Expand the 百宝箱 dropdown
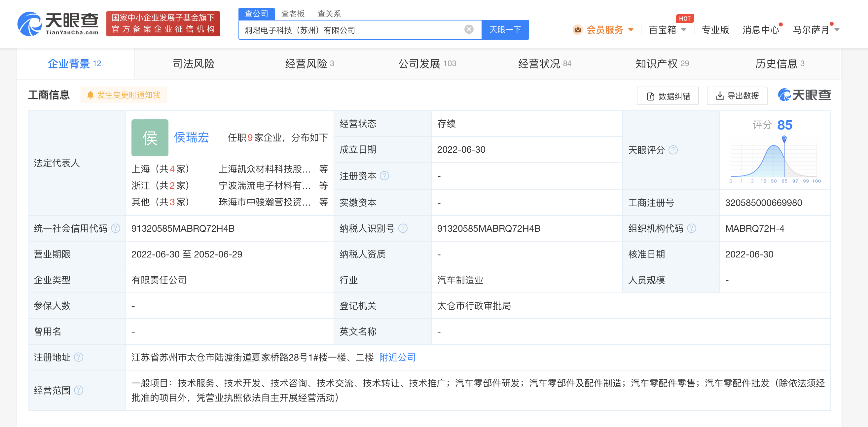868x427 pixels. point(684,30)
